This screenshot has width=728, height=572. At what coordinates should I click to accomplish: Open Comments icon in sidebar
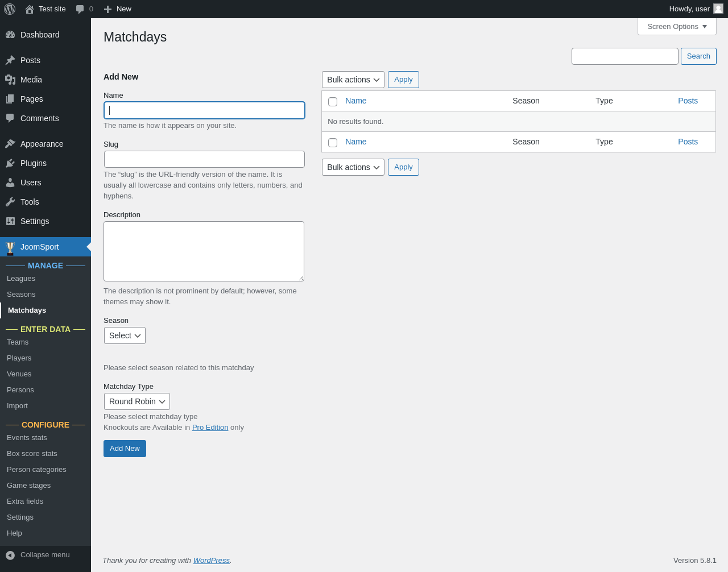pos(10,118)
